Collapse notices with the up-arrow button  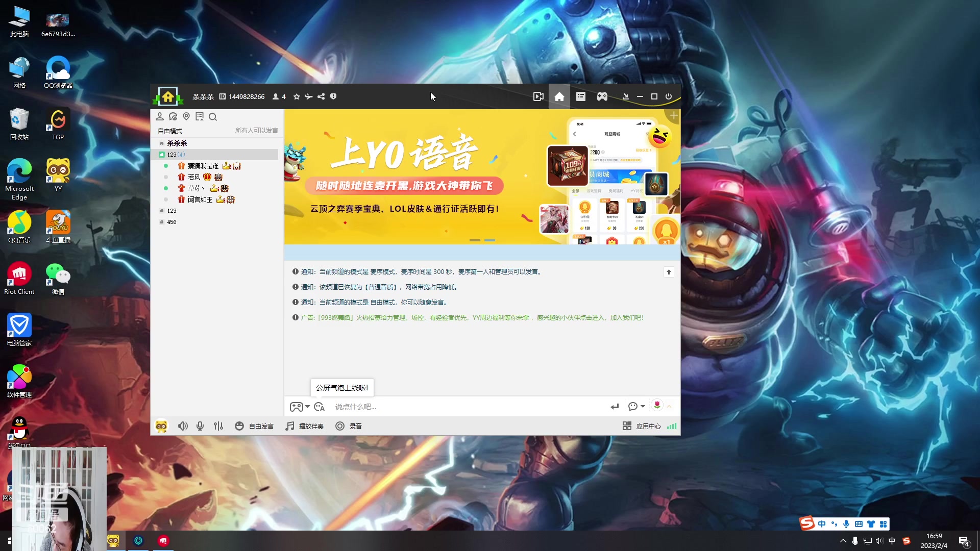(669, 272)
